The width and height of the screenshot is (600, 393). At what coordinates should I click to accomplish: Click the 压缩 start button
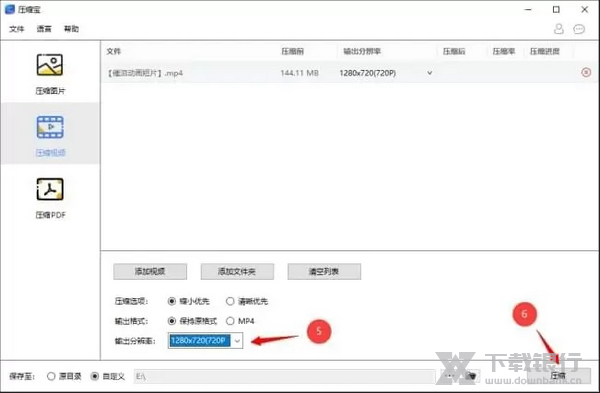pyautogui.click(x=558, y=375)
